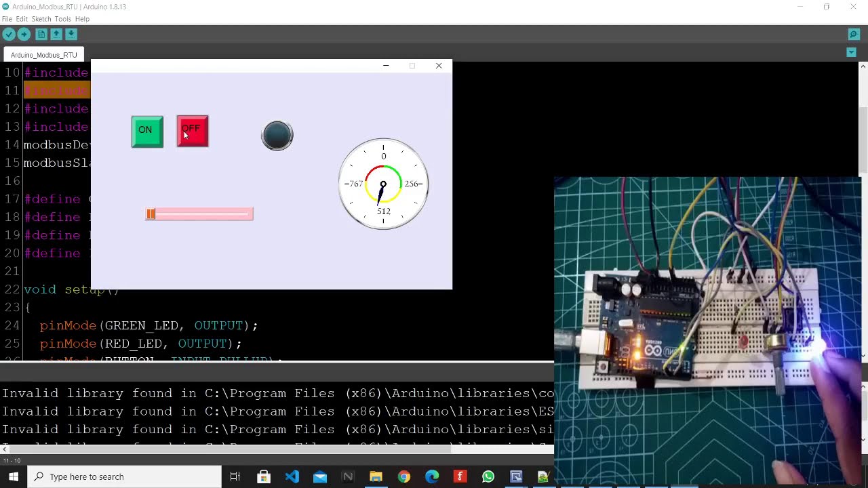Select the Arduino_Modbus_RTU sketch tab
Image resolution: width=868 pixels, height=488 pixels.
[43, 55]
